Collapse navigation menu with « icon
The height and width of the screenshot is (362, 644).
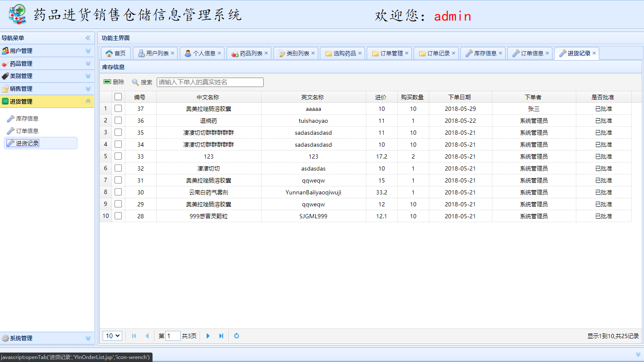88,38
